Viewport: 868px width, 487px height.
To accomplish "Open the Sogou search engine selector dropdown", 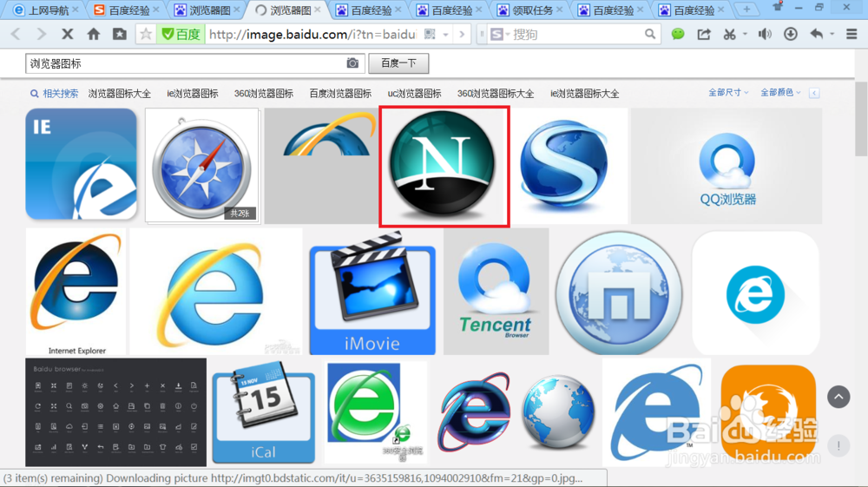I will pos(500,35).
